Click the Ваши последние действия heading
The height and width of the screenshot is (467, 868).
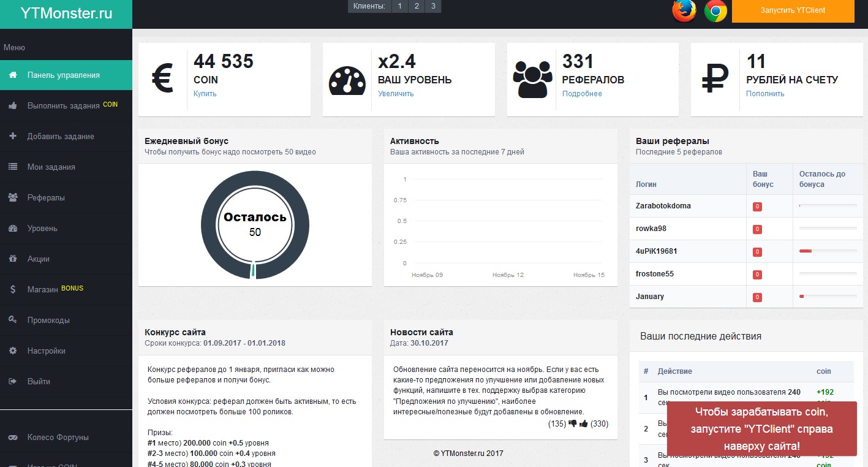point(701,336)
